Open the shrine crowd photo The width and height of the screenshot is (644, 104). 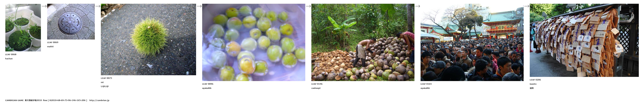(x=472, y=42)
